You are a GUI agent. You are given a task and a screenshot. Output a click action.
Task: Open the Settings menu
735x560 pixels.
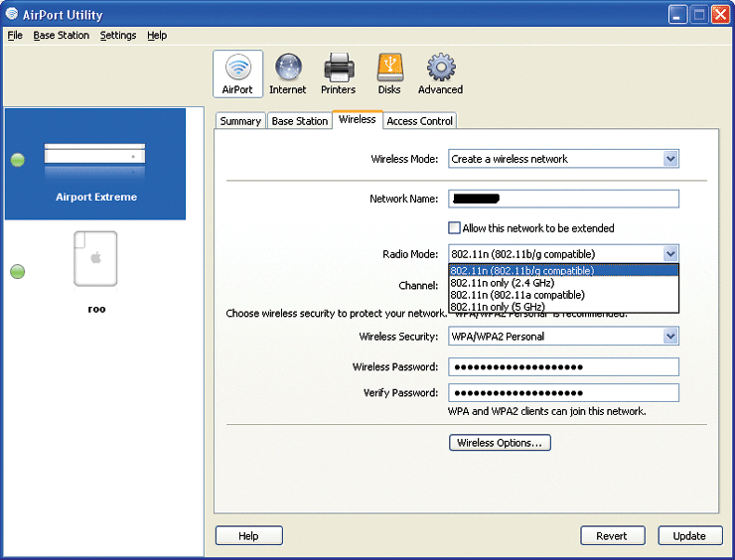pos(118,35)
